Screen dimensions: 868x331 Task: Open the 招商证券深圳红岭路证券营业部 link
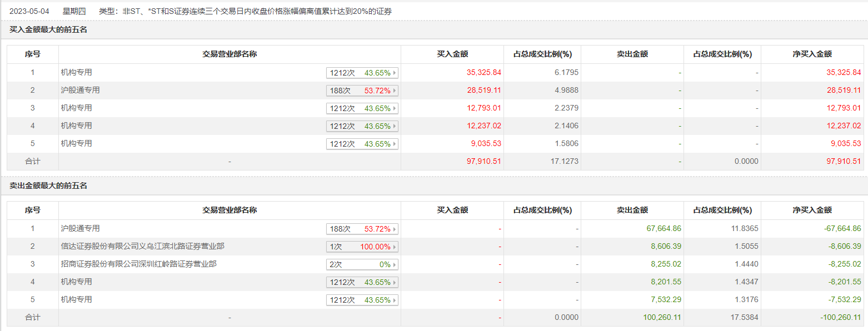point(138,264)
